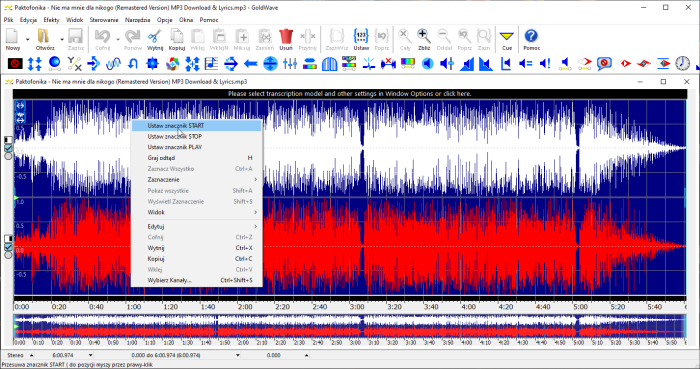
Task: Click the speaker with equals sign icon
Action: [525, 64]
